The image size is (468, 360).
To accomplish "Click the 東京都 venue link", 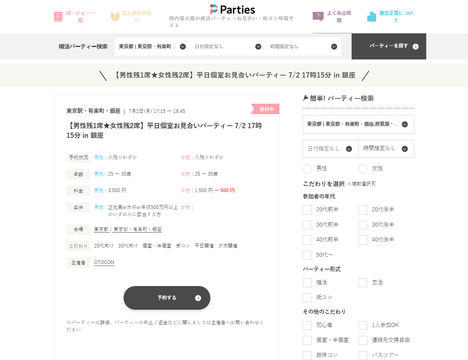I will pos(101,229).
